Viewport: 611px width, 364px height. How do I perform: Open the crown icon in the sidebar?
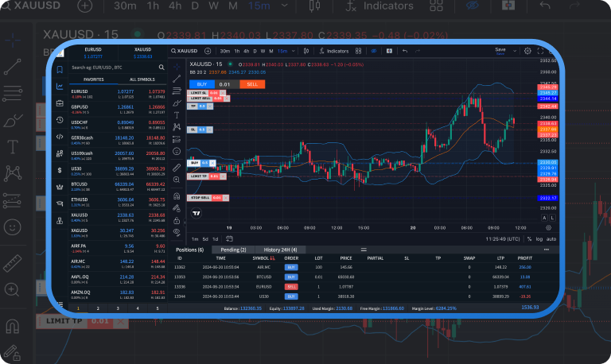[60, 187]
